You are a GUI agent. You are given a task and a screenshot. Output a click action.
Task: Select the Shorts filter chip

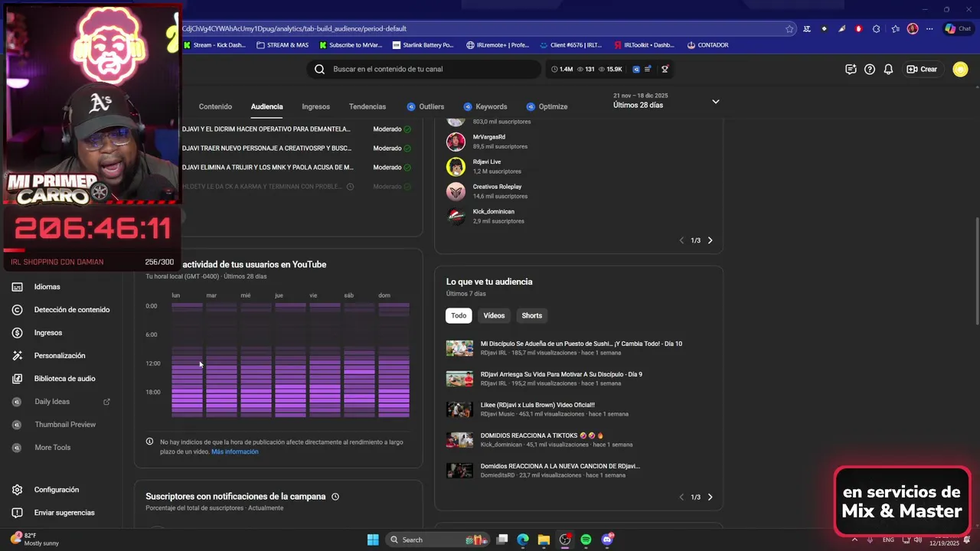[531, 315]
